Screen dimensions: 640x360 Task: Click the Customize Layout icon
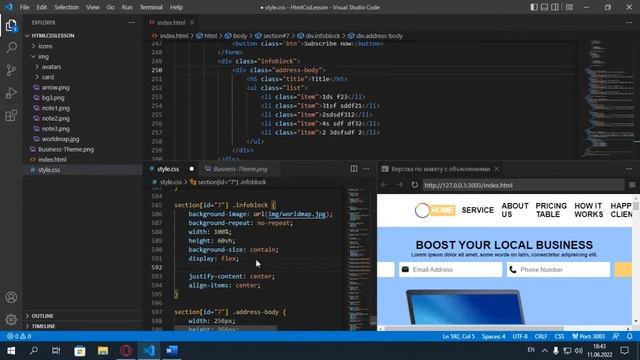pyautogui.click(x=569, y=7)
